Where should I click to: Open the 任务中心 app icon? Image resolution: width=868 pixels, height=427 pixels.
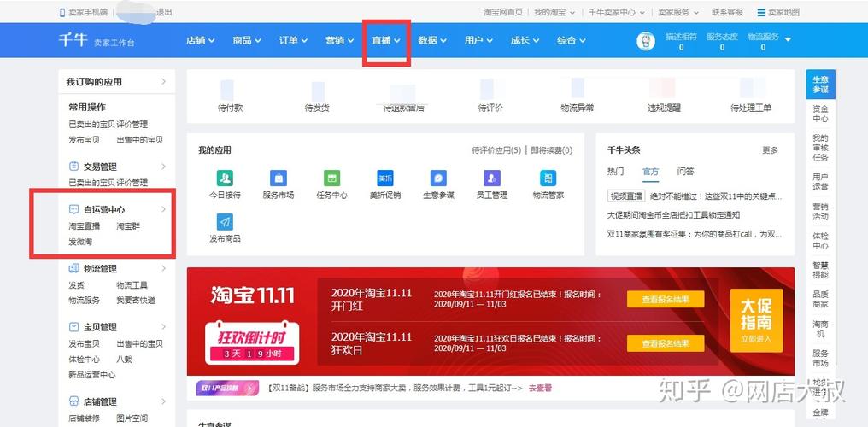332,178
